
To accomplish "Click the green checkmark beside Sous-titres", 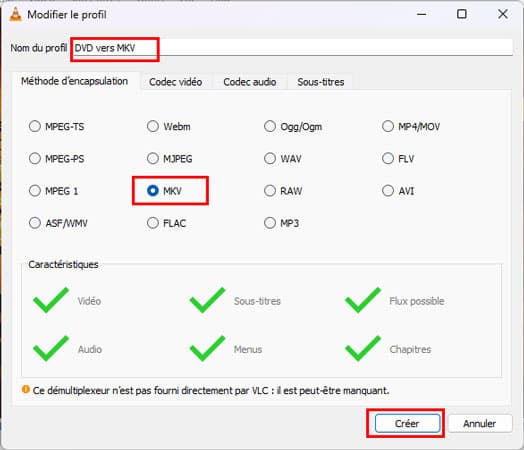I will [x=207, y=300].
